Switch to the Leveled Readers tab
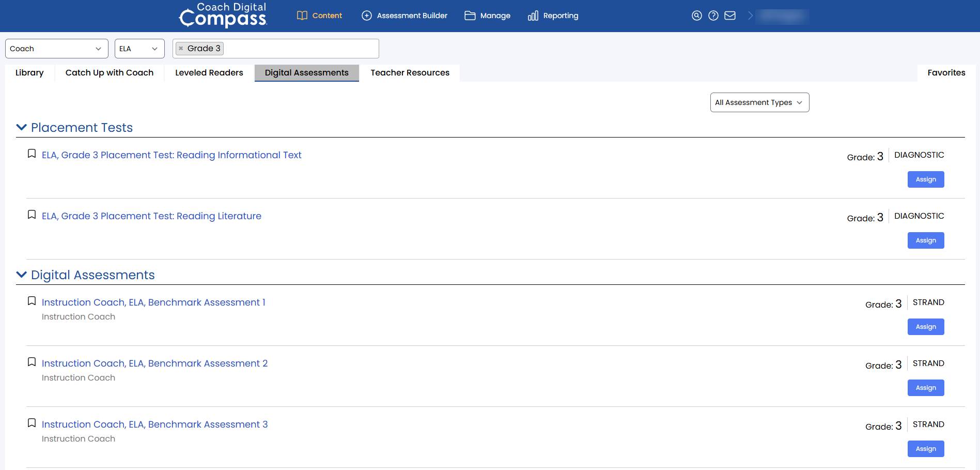Screen dimensions: 980x470 point(209,73)
